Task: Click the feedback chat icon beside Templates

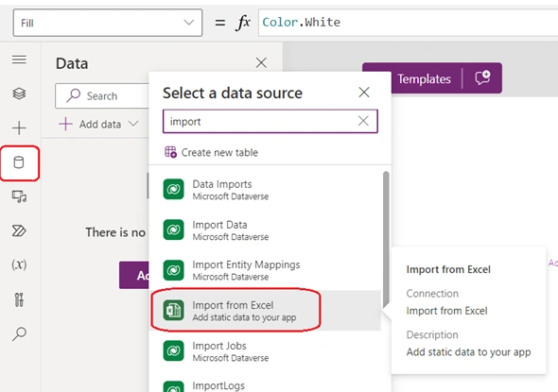Action: coord(482,77)
